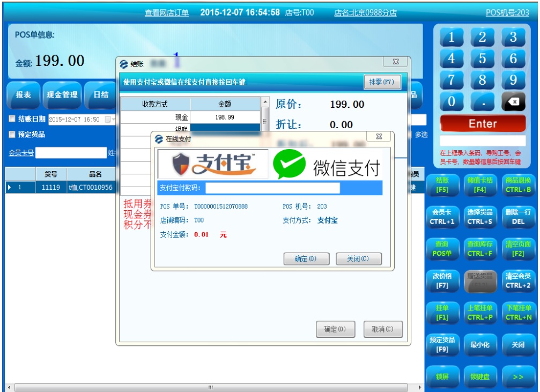The width and height of the screenshot is (540, 392).
Task: Tap numeric keypad digit 4
Action: (451, 58)
